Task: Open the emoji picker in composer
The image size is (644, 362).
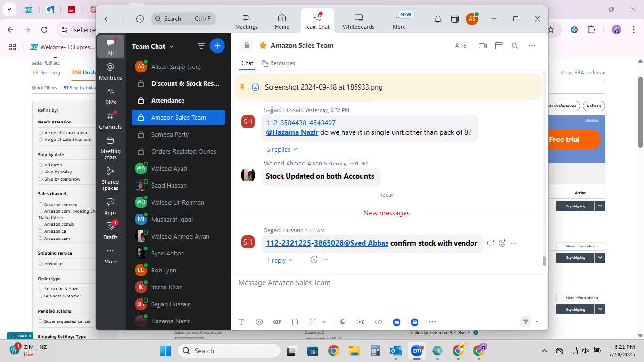Action: [x=259, y=322]
